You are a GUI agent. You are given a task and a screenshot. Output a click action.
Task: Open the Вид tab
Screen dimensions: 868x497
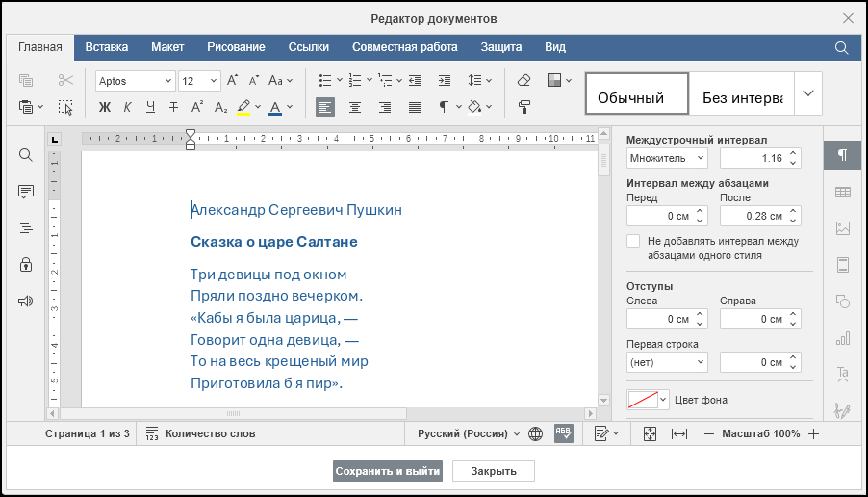pyautogui.click(x=554, y=47)
